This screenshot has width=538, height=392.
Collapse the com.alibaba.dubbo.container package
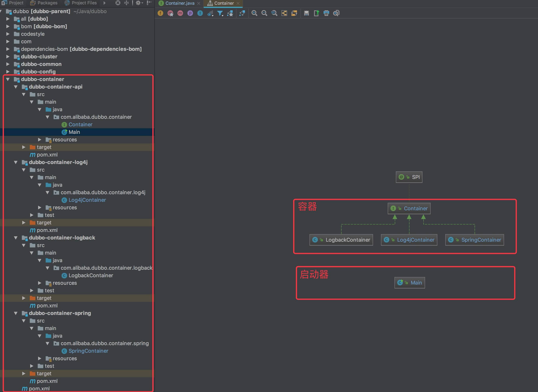pos(47,117)
